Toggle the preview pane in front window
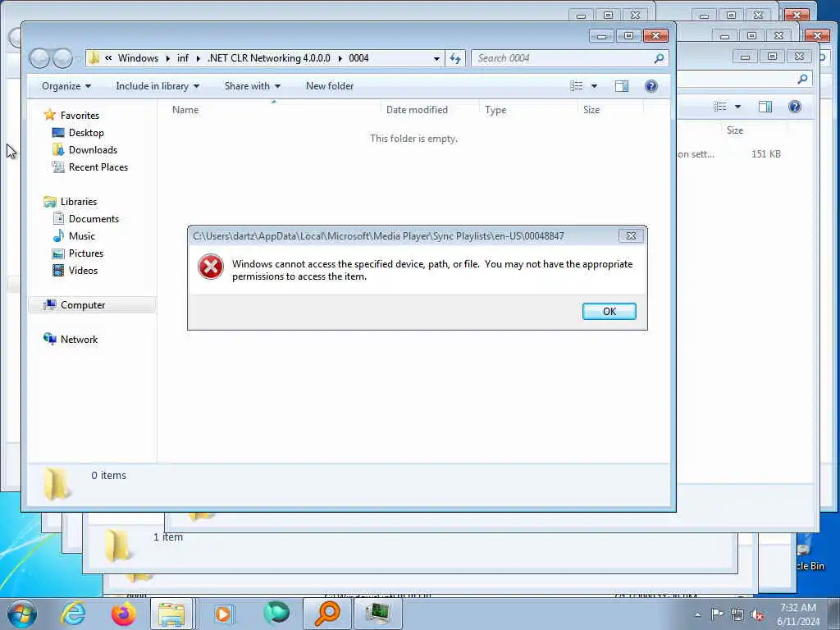This screenshot has height=630, width=840. [622, 86]
